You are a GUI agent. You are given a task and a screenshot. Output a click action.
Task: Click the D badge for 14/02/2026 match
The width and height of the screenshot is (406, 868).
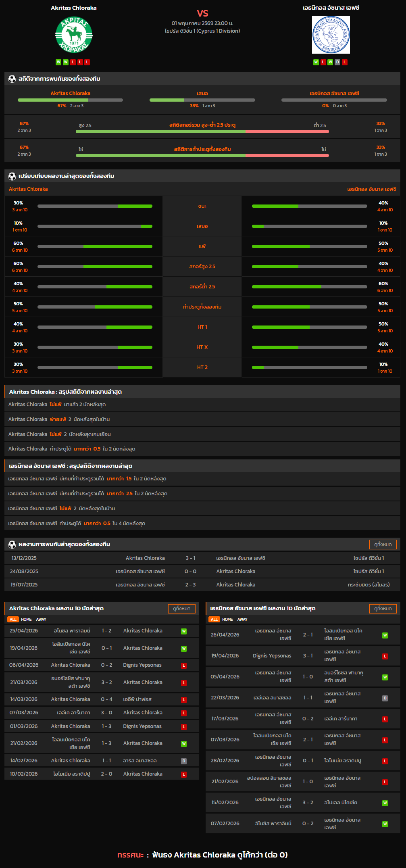click(x=184, y=761)
